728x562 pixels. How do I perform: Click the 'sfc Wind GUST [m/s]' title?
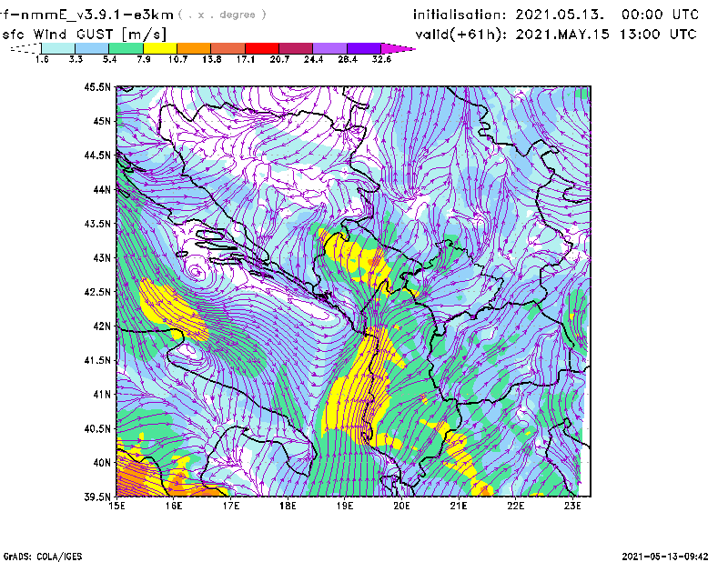tap(85, 35)
